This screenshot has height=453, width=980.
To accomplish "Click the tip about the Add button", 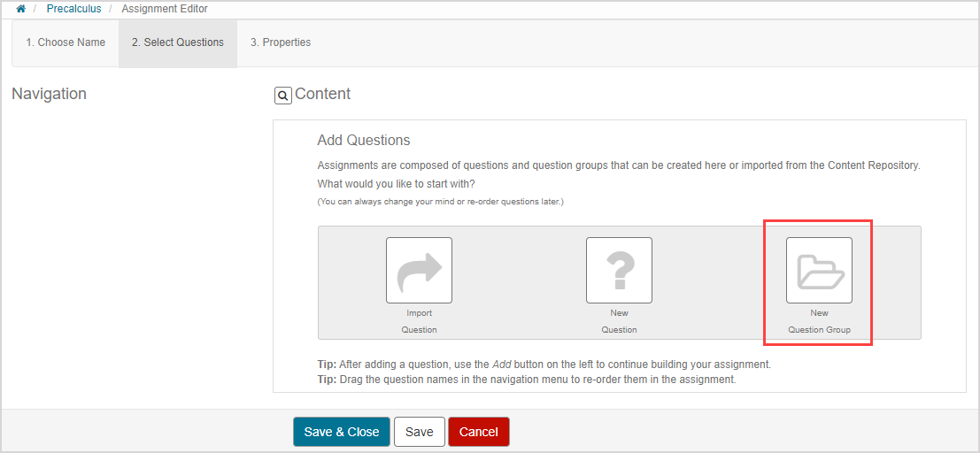I will coord(544,365).
